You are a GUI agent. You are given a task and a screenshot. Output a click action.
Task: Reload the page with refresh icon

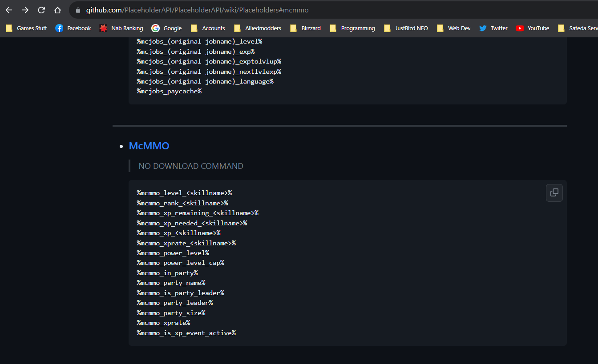pyautogui.click(x=41, y=10)
